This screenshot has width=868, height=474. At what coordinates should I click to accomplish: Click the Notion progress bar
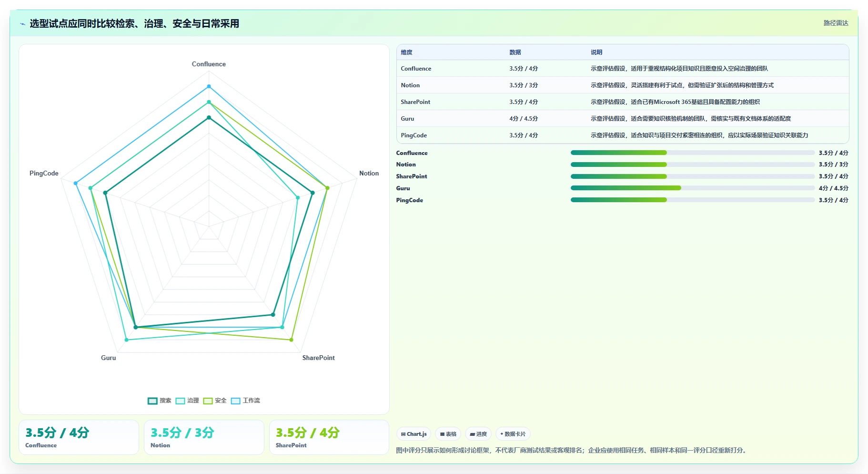coord(693,165)
